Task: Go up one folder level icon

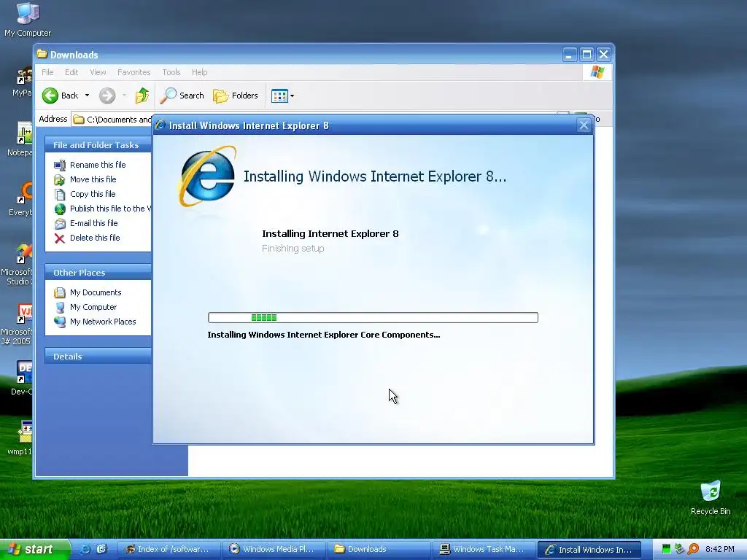Action: click(142, 96)
